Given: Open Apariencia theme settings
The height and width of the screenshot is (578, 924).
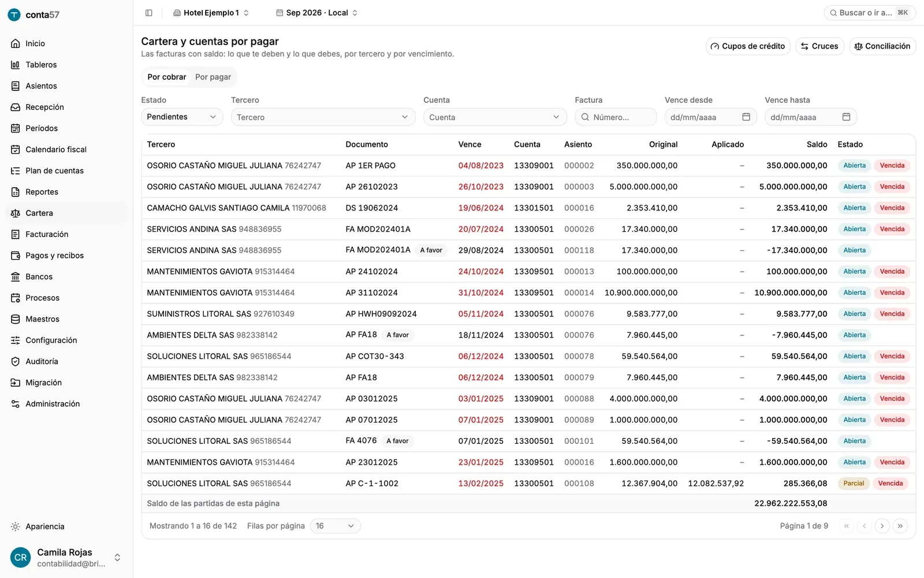Looking at the screenshot, I should click(45, 527).
